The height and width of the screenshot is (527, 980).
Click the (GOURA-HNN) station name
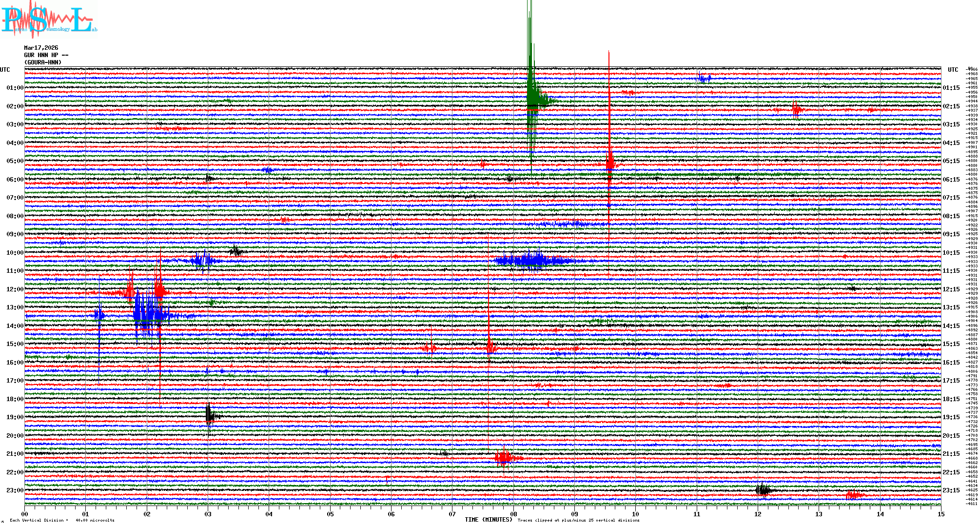click(x=43, y=62)
